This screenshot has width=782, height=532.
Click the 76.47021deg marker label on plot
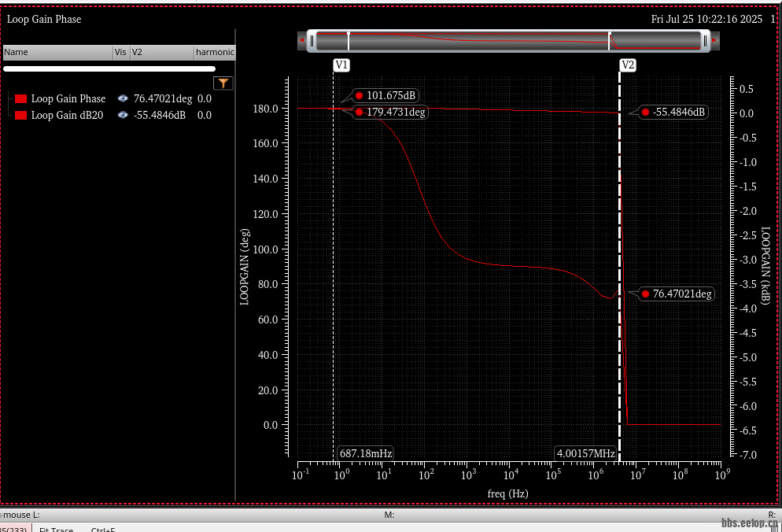[677, 294]
